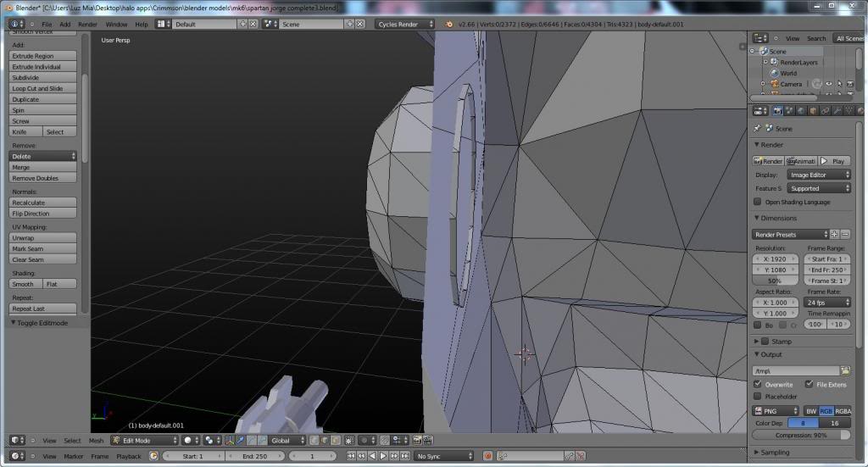Viewport: 868px width, 467px height.
Task: Open the Global orientation dropdown
Action: click(287, 441)
